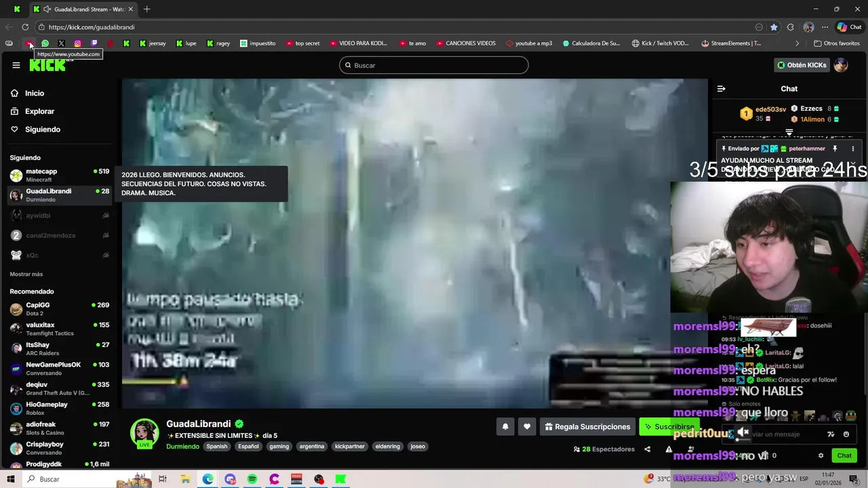Screen dimensions: 868x488
Task: Collapse the chat panel arrow icon
Action: 722,89
